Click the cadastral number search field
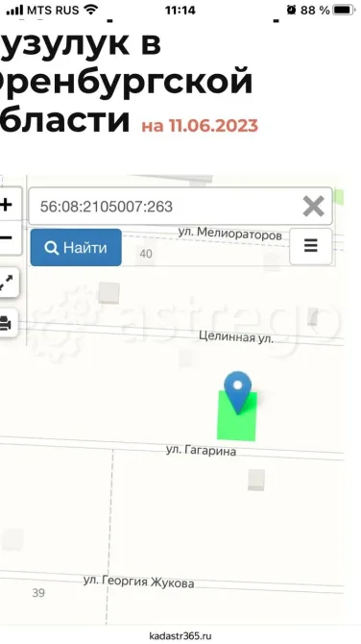Viewport: 361px width, 644px height. click(180, 207)
